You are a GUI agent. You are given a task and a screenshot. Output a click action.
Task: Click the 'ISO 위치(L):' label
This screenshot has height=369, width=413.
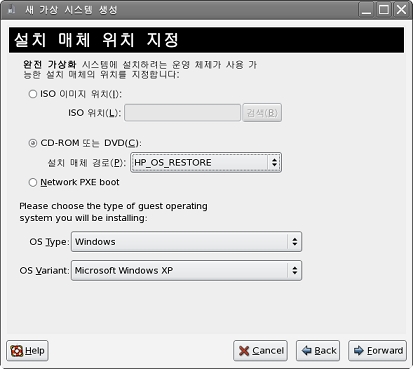click(x=94, y=113)
